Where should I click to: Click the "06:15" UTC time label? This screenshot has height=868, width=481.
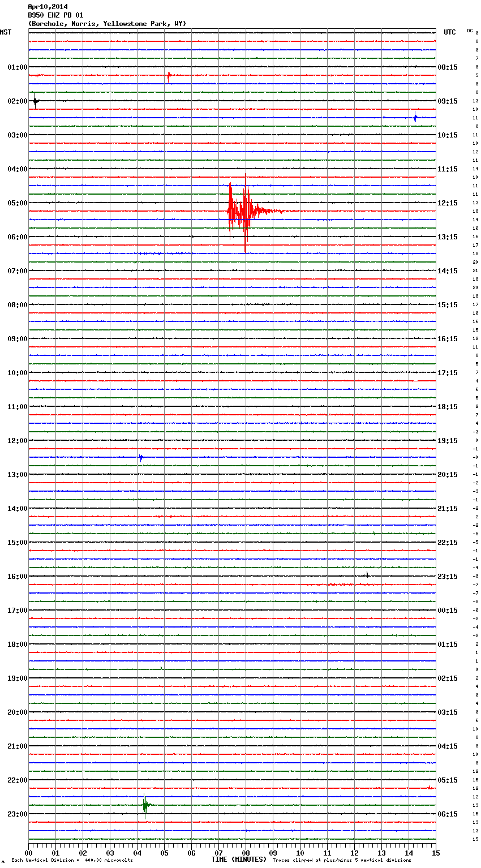[448, 814]
